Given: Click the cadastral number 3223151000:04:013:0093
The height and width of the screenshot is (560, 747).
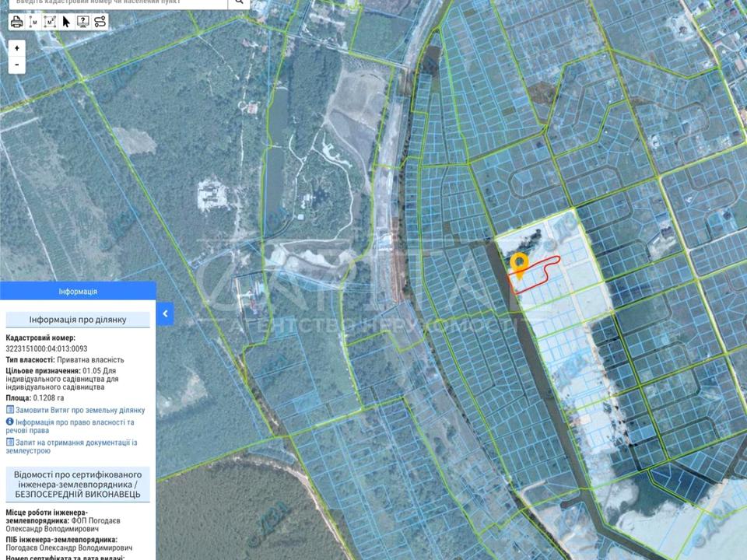Looking at the screenshot, I should tap(47, 348).
